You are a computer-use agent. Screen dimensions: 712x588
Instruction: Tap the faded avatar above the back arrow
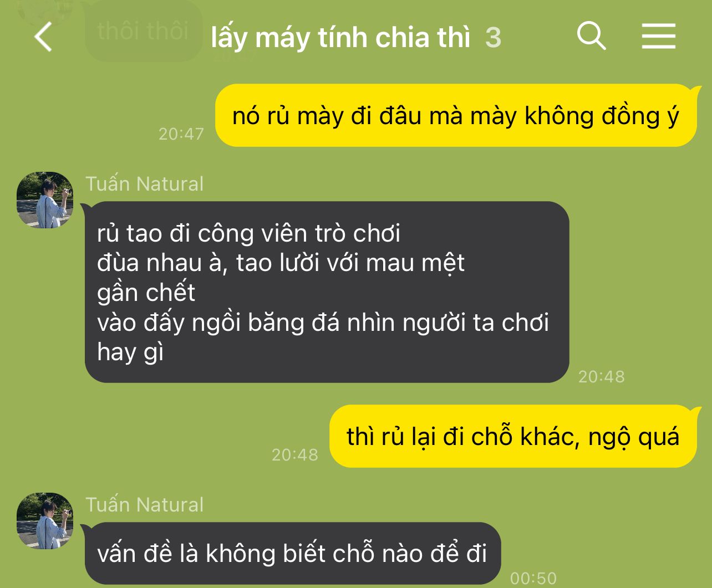[45, 10]
